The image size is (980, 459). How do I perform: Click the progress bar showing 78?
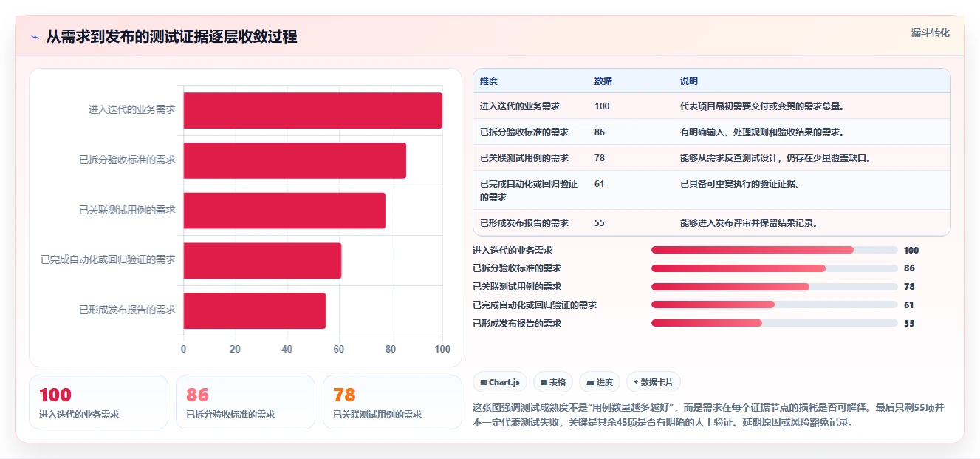pos(775,287)
